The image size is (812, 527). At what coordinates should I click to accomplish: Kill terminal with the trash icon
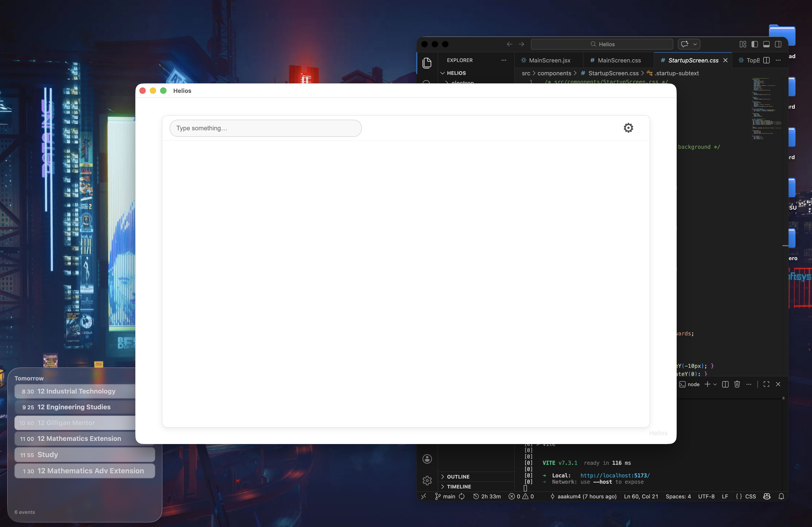click(x=737, y=384)
